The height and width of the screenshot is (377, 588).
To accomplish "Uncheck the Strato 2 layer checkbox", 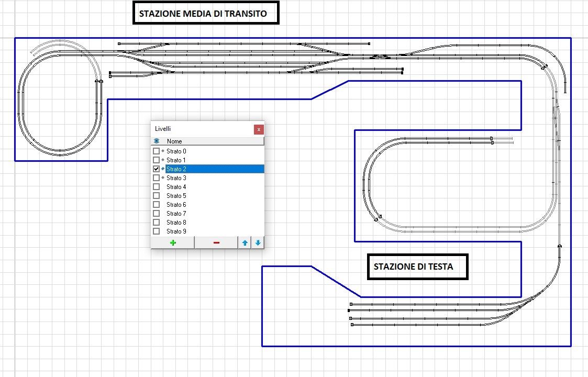I will pyautogui.click(x=156, y=169).
